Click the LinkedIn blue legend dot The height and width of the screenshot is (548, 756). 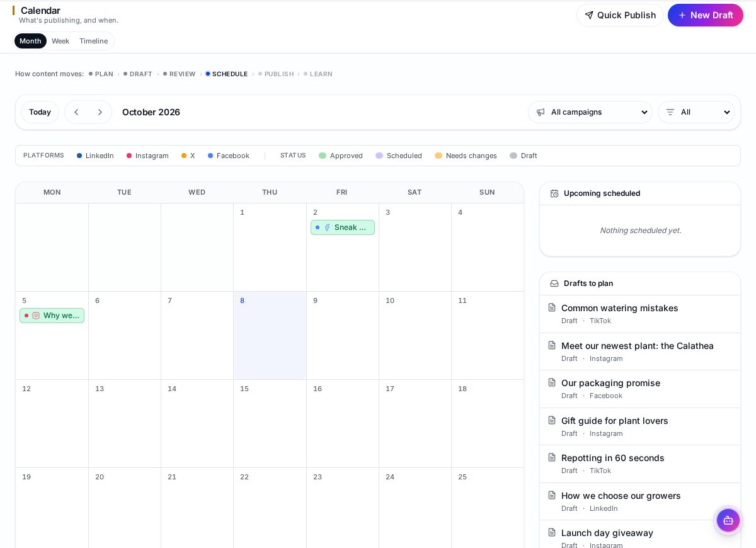[79, 156]
